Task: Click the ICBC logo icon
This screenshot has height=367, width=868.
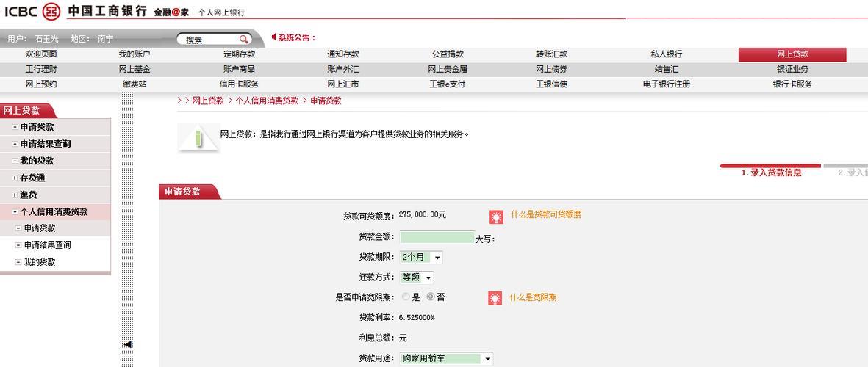Action: (x=51, y=11)
